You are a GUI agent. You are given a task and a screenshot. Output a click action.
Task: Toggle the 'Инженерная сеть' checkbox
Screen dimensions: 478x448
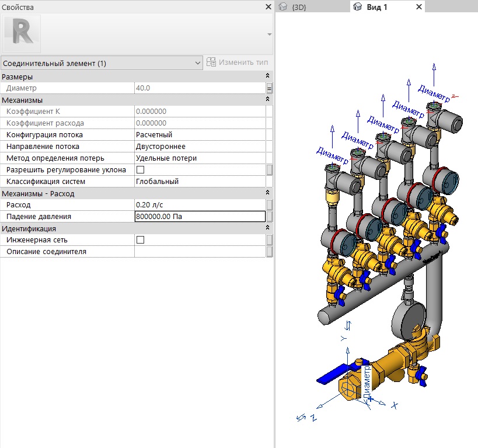(x=140, y=240)
